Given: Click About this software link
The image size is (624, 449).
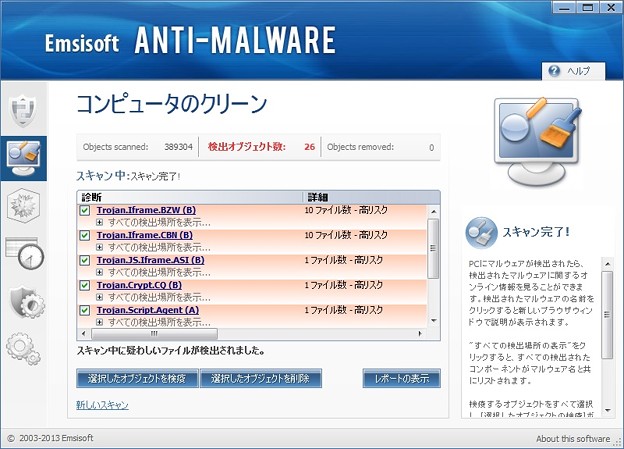Looking at the screenshot, I should [x=573, y=439].
